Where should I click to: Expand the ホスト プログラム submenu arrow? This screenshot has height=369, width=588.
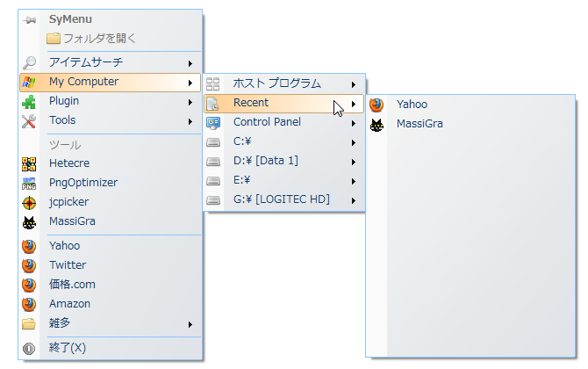(x=354, y=84)
